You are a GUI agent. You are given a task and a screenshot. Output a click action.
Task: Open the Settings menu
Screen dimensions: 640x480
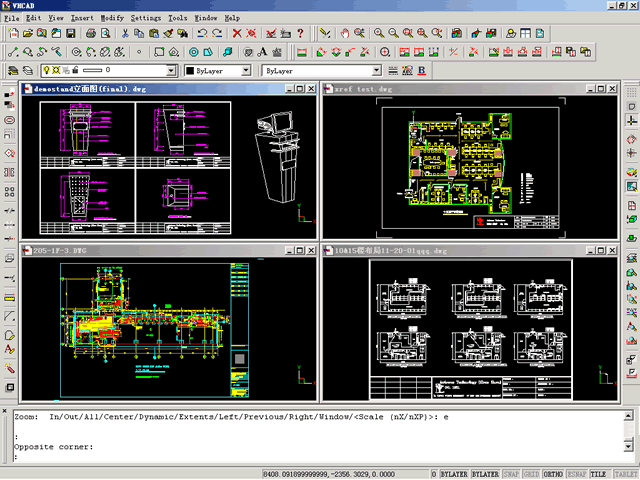(x=146, y=18)
